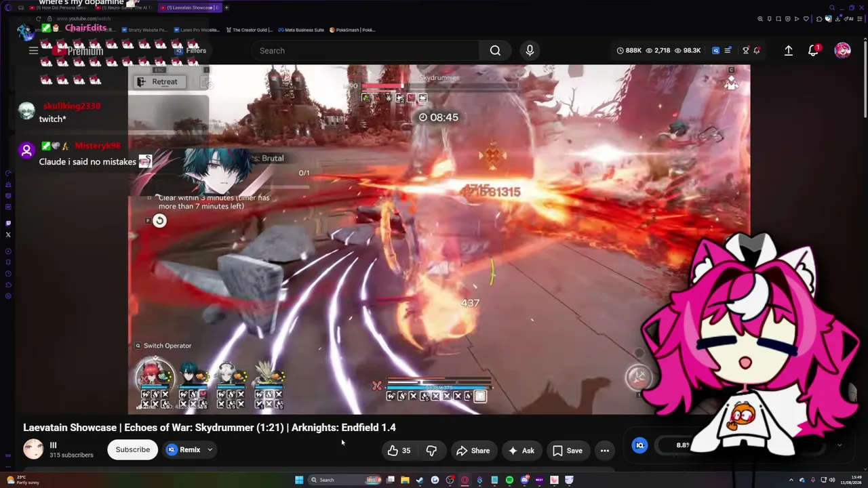Save the video to a playlist

[568, 451]
